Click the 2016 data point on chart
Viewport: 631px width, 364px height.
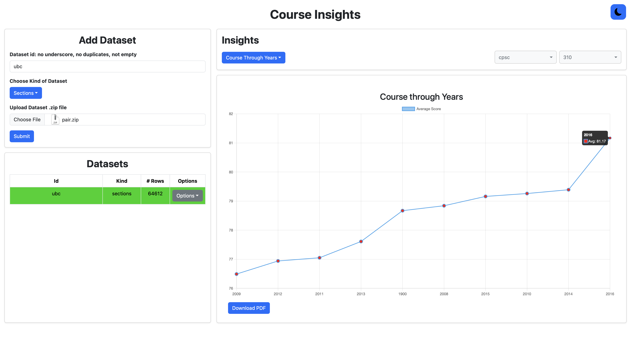coord(610,138)
